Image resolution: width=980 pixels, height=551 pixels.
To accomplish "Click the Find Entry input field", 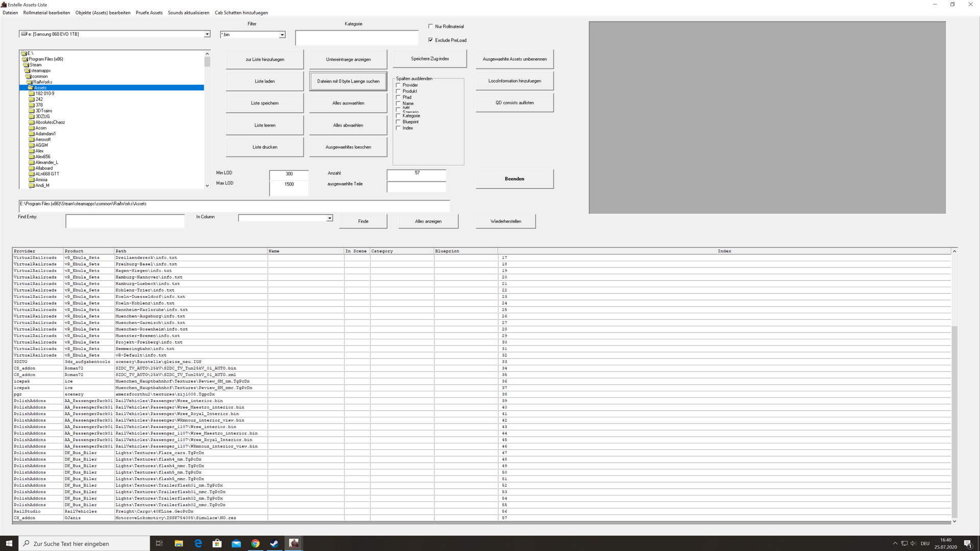I will [x=125, y=221].
